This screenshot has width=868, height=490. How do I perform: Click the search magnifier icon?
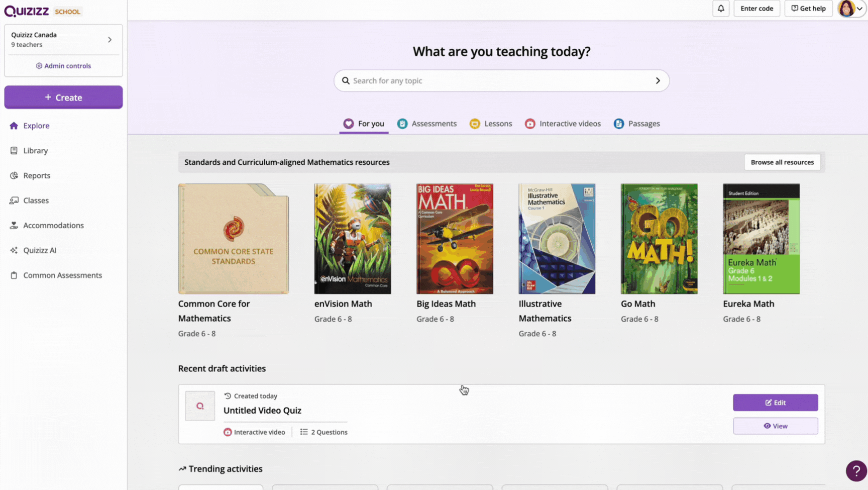(x=346, y=80)
